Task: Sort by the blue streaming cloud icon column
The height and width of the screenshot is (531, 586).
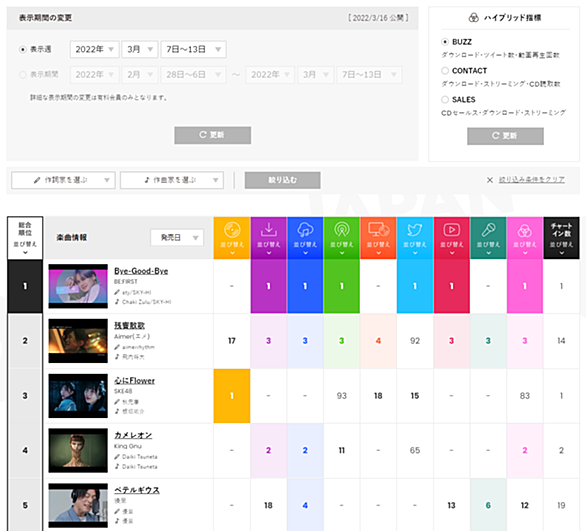Action: 305,238
